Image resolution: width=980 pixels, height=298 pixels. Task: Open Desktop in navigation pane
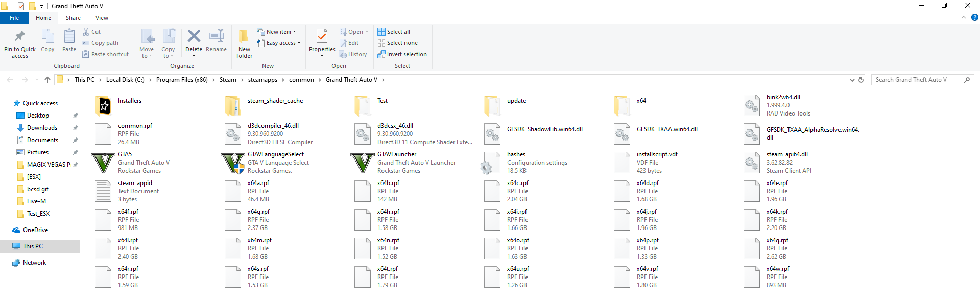click(x=38, y=116)
